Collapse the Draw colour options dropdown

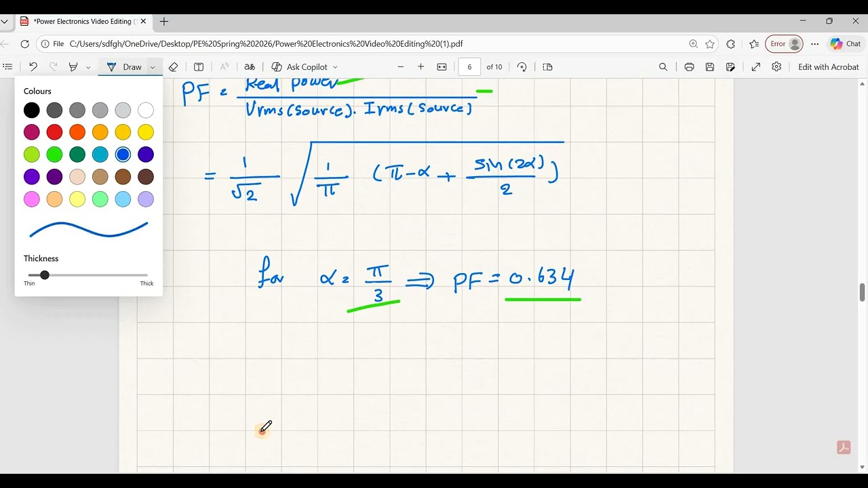[x=153, y=67]
